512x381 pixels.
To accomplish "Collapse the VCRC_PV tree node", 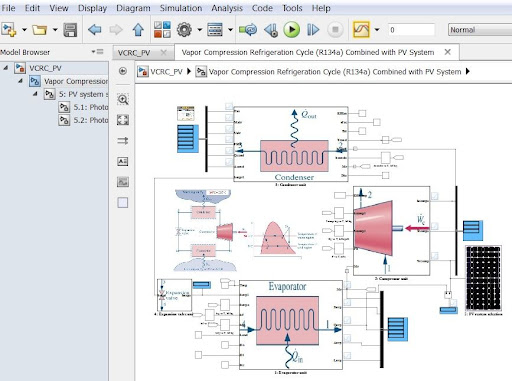I will pos(6,68).
